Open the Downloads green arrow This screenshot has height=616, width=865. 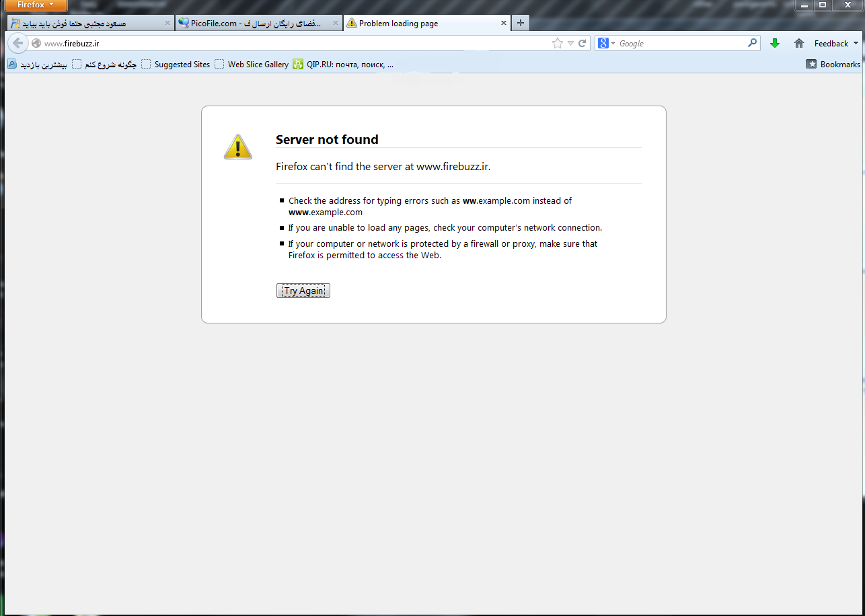[x=775, y=43]
